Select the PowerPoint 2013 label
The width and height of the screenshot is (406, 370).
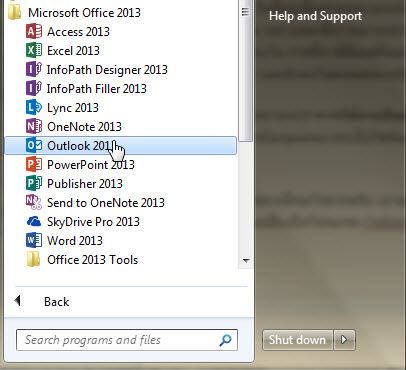(91, 165)
